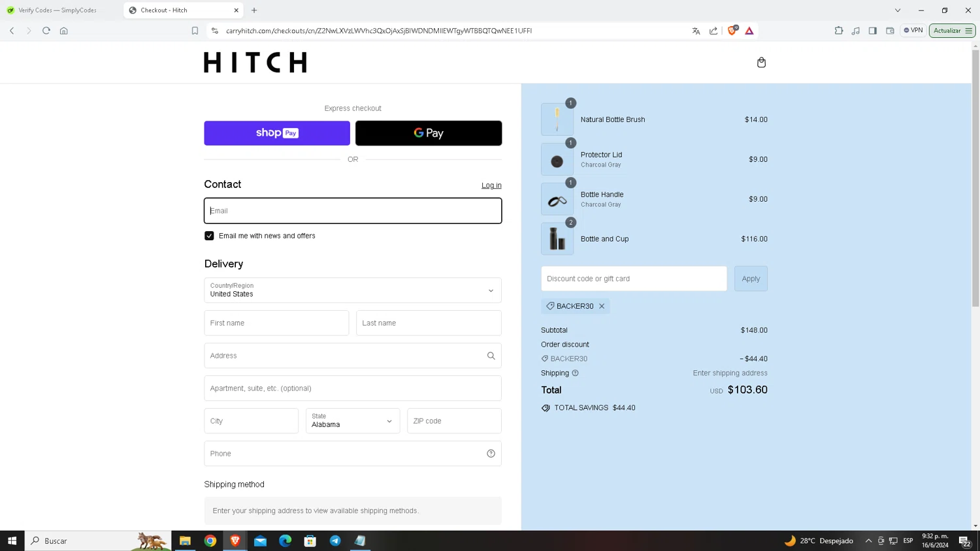Remove the BACKER30 discount tag
980x551 pixels.
[602, 306]
